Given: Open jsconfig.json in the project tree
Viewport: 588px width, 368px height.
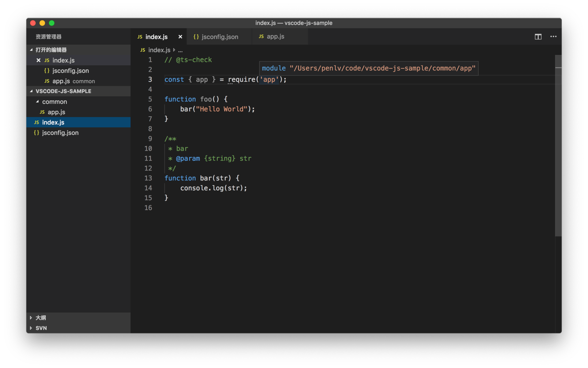Looking at the screenshot, I should pyautogui.click(x=79, y=133).
